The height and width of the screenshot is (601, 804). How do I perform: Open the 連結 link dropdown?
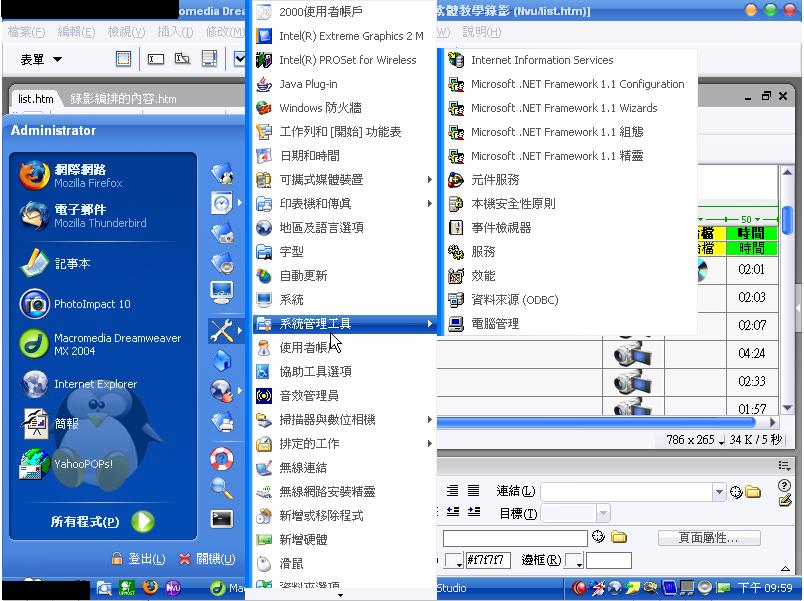718,492
